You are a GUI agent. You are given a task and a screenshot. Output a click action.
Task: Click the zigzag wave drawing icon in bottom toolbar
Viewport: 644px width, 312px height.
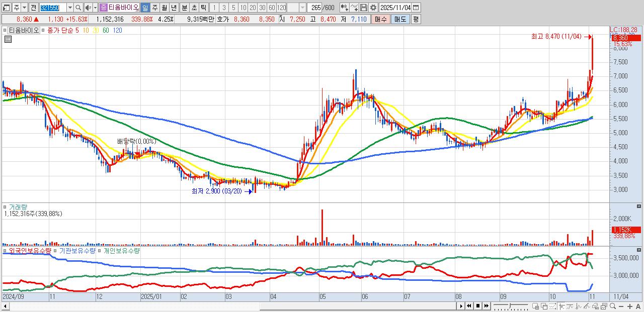(x=578, y=306)
